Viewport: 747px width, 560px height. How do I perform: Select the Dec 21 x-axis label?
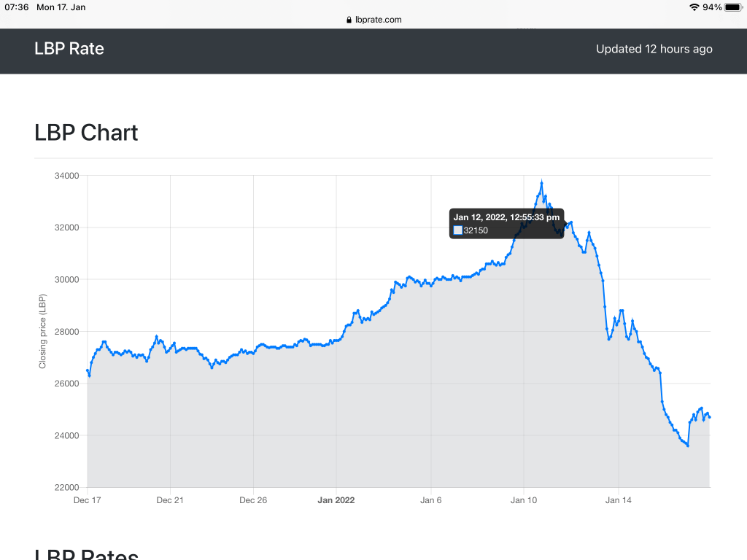pyautogui.click(x=170, y=500)
